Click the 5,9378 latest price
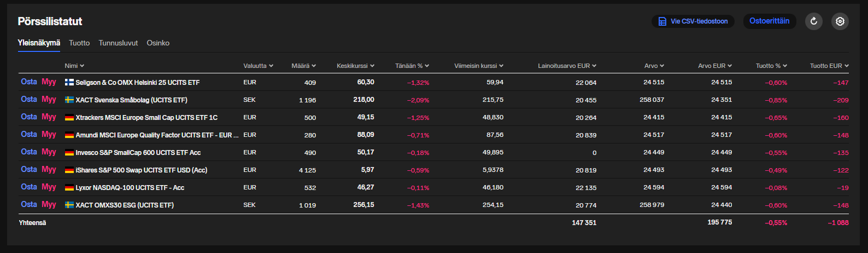This screenshot has height=253, width=868. pos(493,170)
